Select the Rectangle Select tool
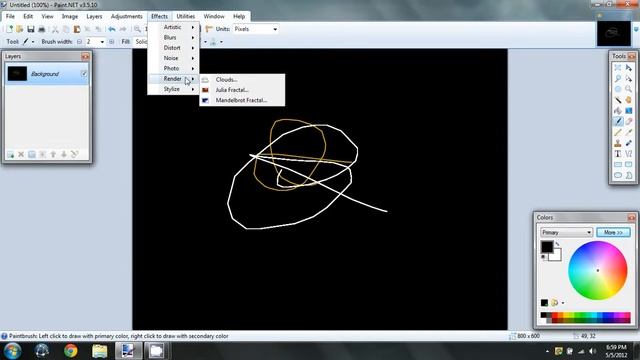This screenshot has height=360, width=640. (x=618, y=68)
